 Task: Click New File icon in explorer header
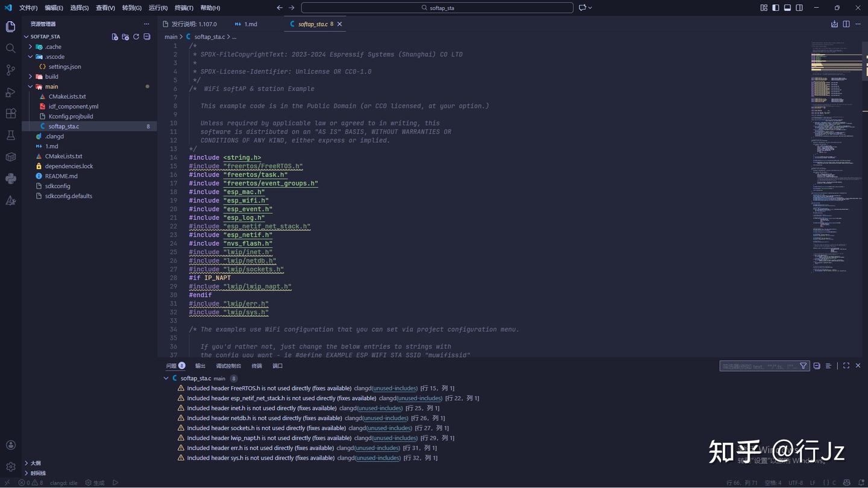point(115,37)
